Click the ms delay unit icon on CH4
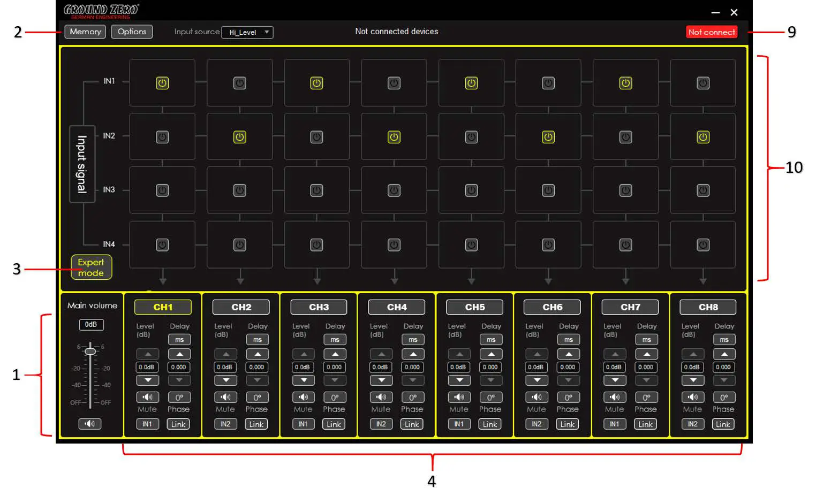Viewport: 816px width, 504px height. [x=413, y=339]
